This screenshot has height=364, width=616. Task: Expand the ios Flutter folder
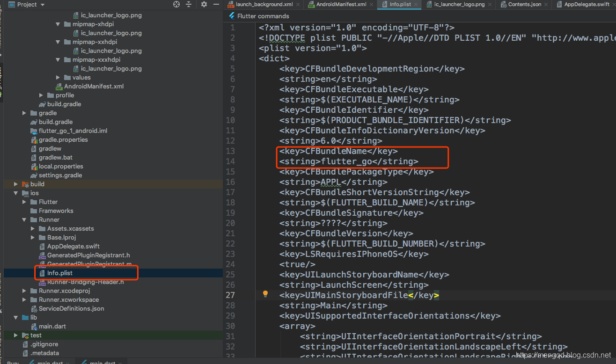[x=24, y=202]
